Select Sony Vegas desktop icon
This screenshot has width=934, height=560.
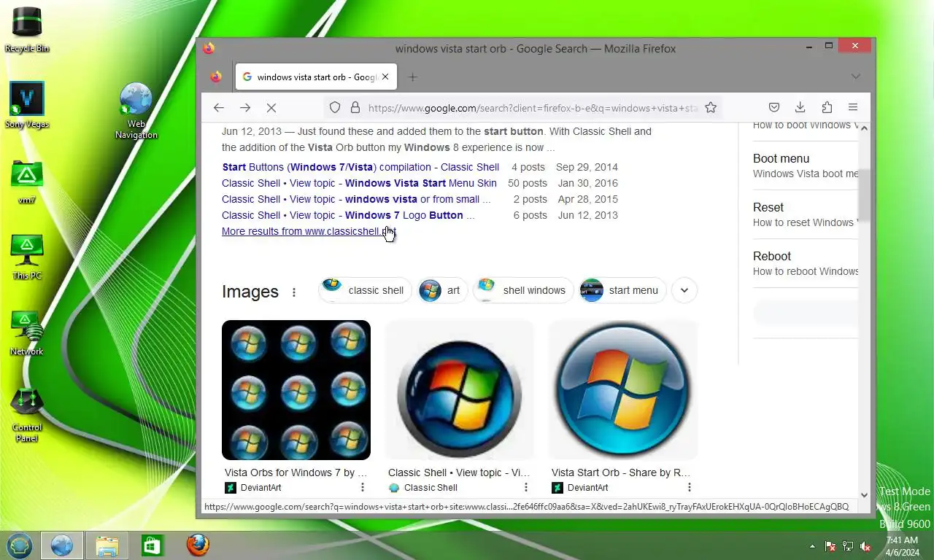point(27,105)
